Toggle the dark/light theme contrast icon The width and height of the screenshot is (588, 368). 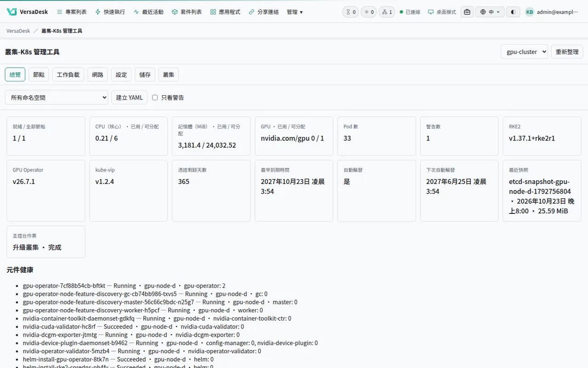pos(513,12)
